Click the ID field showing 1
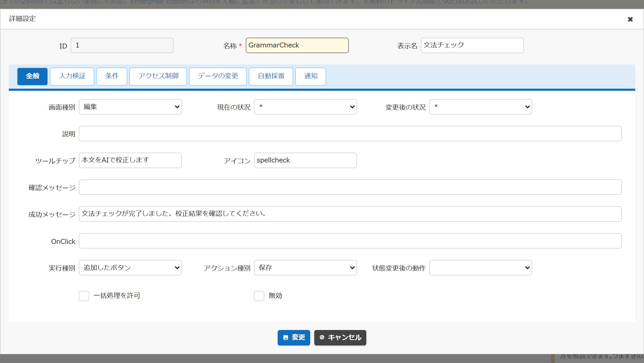 tap(122, 45)
